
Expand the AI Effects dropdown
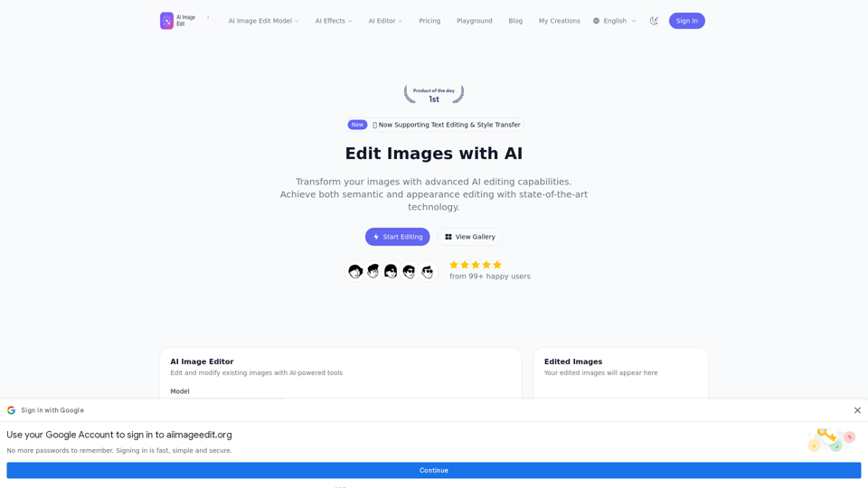coord(334,21)
